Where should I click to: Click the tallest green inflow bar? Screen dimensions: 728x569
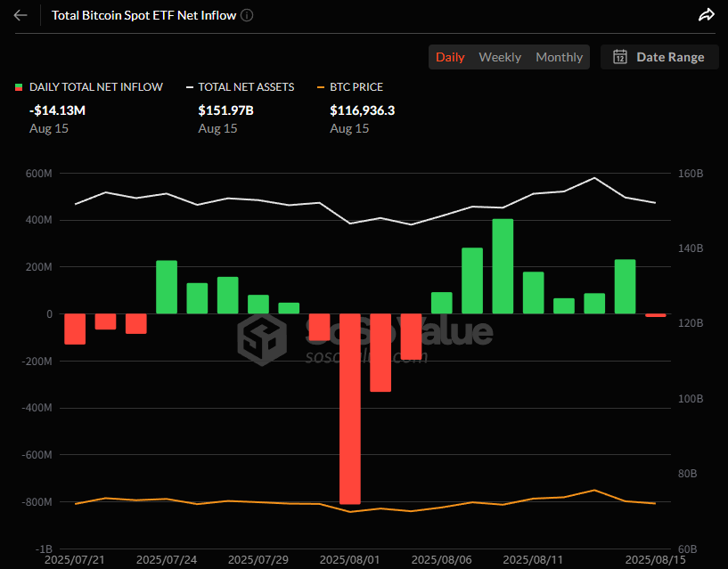[x=503, y=266]
